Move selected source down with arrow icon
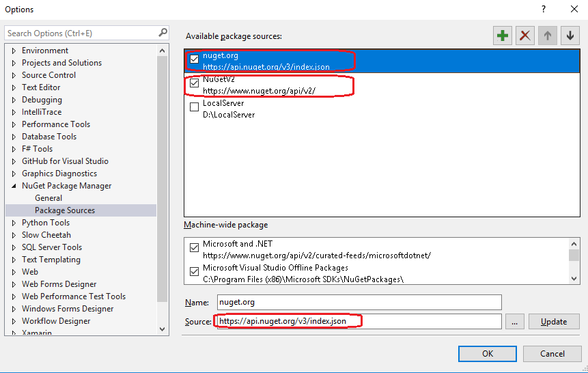 click(570, 36)
